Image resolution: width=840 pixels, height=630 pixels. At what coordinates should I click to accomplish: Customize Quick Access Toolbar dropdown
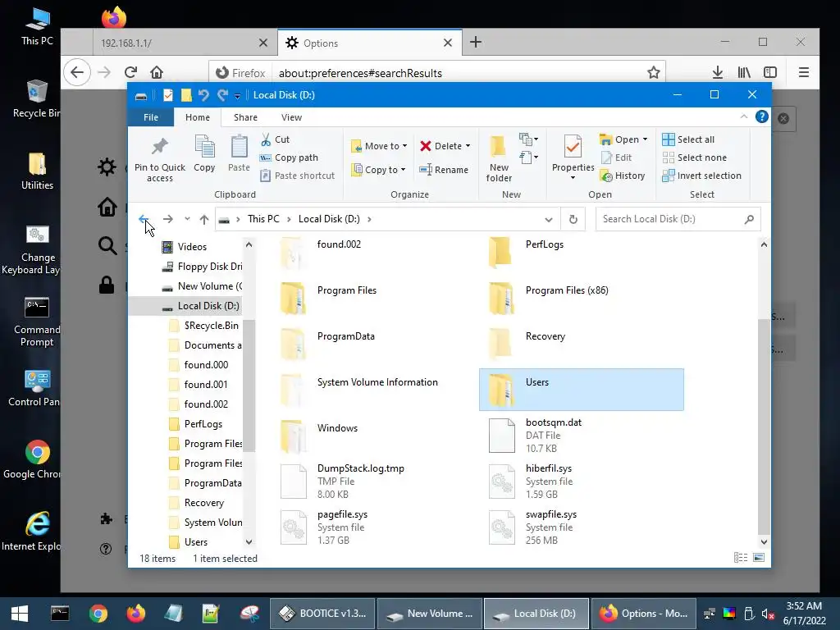[x=237, y=96]
